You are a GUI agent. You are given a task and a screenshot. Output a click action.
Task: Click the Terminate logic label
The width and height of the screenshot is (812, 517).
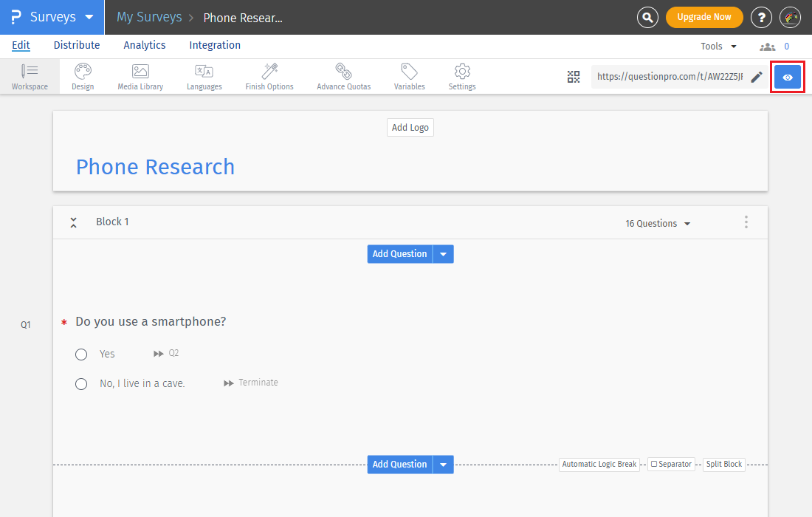[x=258, y=383]
